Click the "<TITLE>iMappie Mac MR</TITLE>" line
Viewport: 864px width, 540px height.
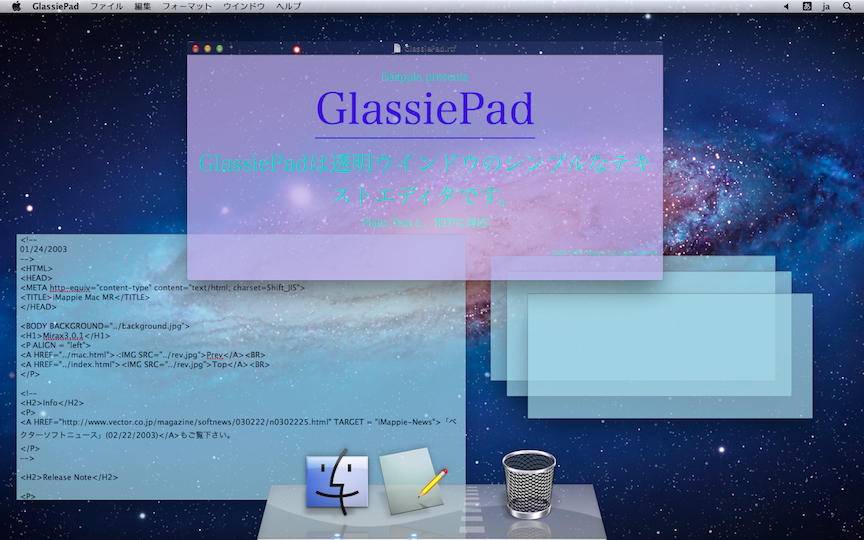point(85,297)
